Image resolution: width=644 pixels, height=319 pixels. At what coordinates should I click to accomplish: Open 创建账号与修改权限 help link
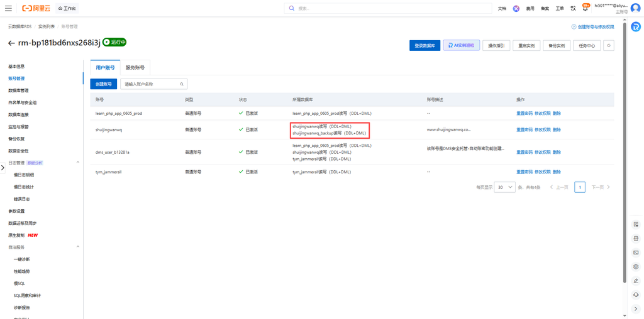click(x=596, y=26)
